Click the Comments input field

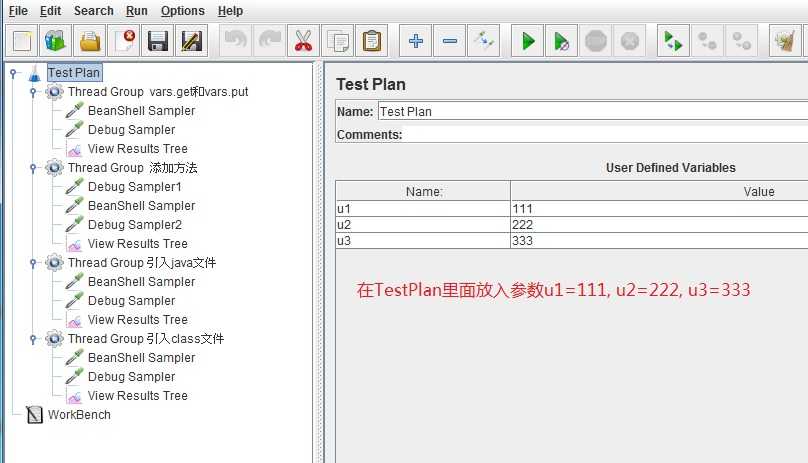[607, 135]
